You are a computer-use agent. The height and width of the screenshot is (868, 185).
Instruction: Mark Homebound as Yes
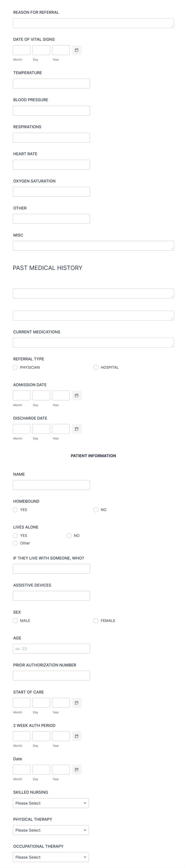pos(15,509)
